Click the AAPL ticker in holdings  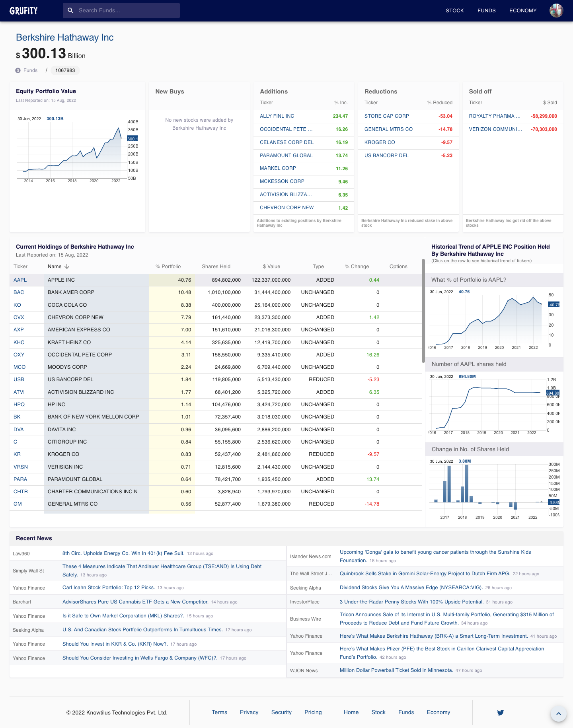20,280
